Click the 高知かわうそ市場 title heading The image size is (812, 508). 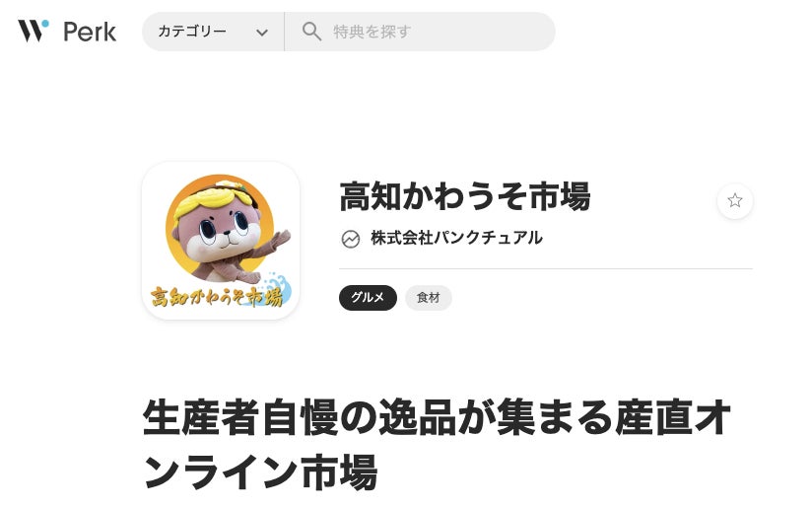pos(464,196)
